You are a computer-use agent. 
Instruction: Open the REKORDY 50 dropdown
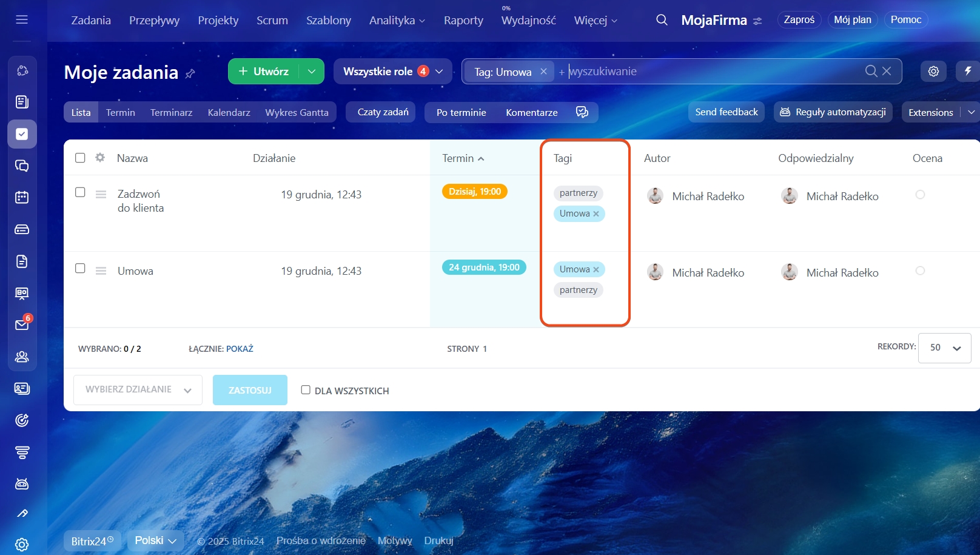point(944,348)
